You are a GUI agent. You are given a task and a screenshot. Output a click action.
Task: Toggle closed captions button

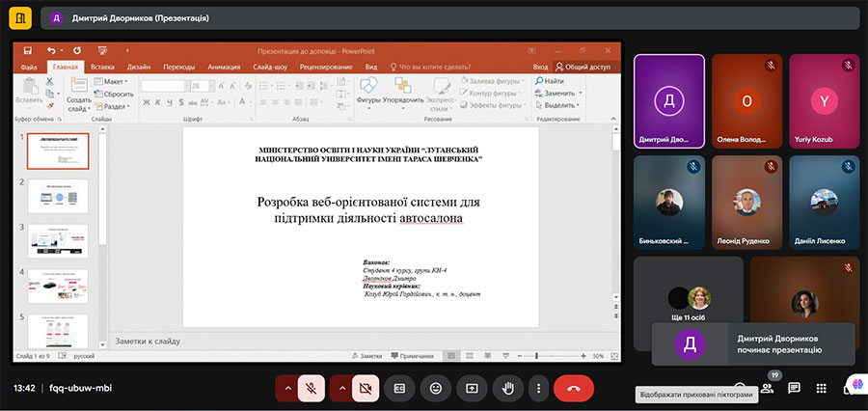[399, 388]
